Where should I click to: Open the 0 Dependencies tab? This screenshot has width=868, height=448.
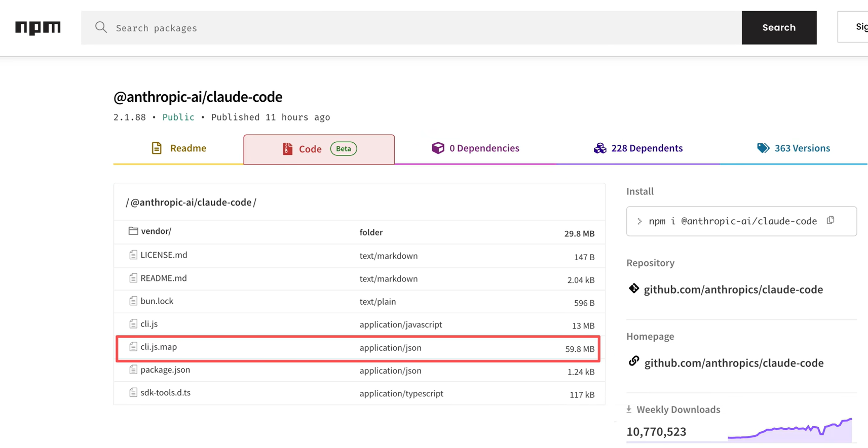pos(475,148)
